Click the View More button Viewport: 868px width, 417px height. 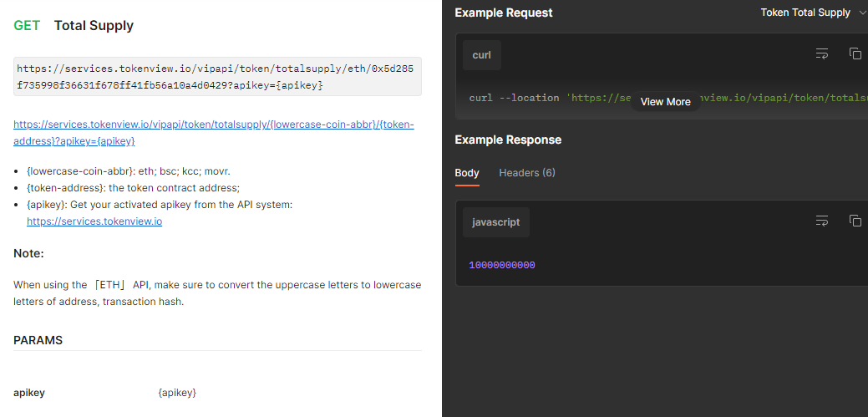(x=665, y=101)
